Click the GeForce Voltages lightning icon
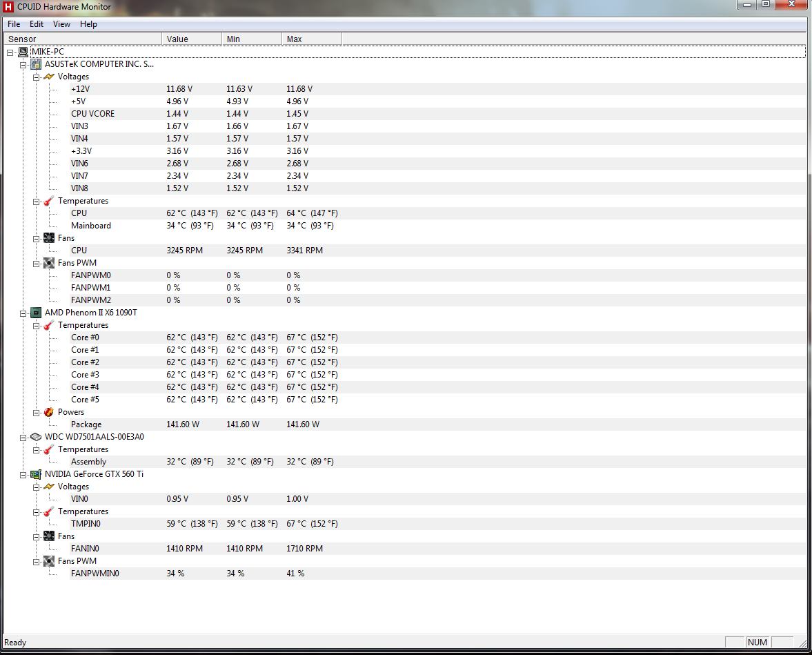 [x=49, y=487]
